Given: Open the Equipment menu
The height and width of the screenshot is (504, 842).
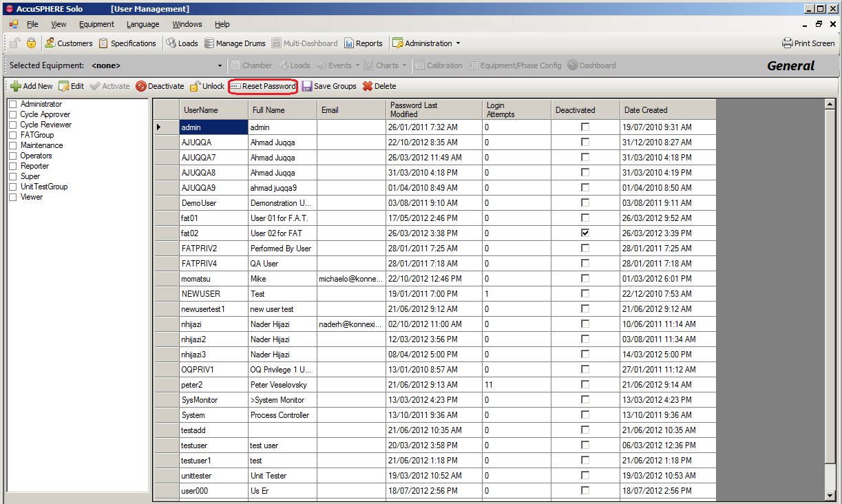Looking at the screenshot, I should click(x=96, y=24).
